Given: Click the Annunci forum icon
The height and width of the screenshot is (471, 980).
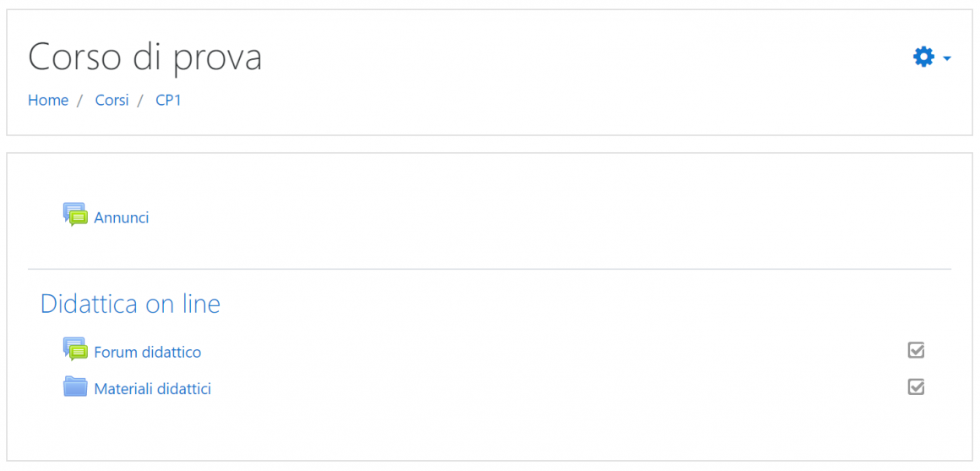Looking at the screenshot, I should (x=75, y=215).
